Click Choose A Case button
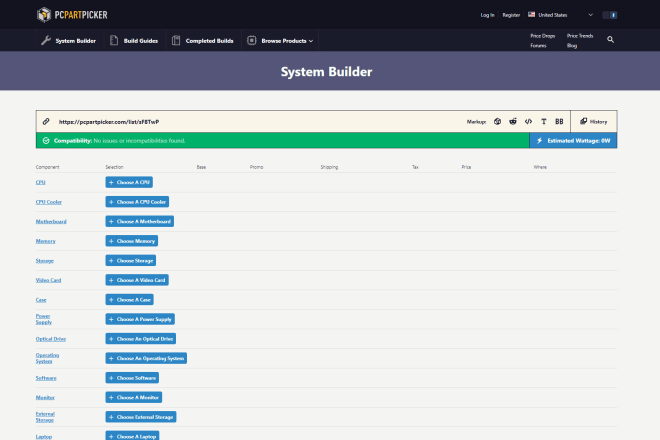The height and width of the screenshot is (440, 660). 129,300
